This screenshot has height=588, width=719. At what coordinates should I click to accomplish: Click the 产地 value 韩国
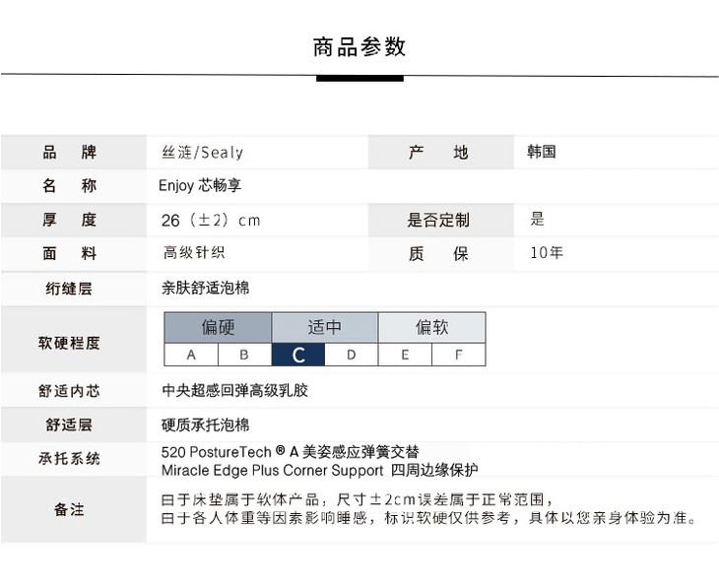coord(542,152)
